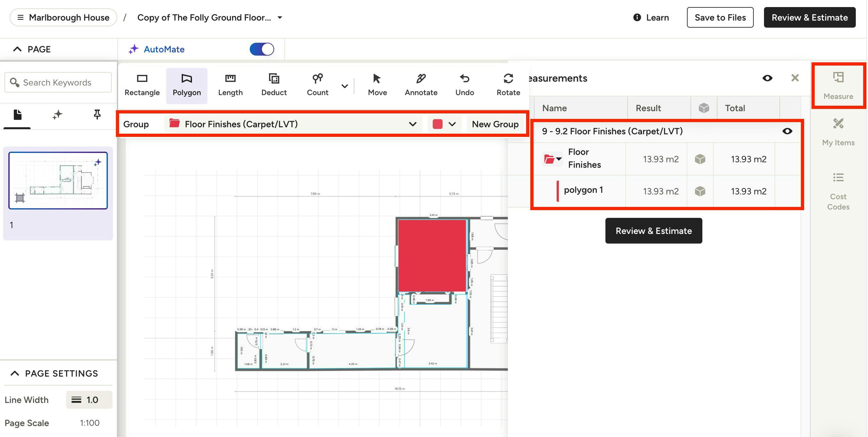Collapse the PAGE SETTINGS section
The width and height of the screenshot is (868, 437).
coord(15,373)
